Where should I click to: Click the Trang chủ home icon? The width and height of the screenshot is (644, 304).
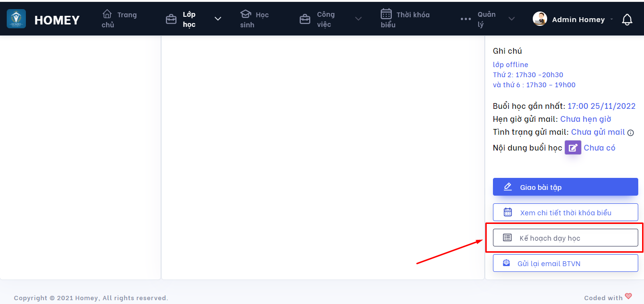(107, 14)
